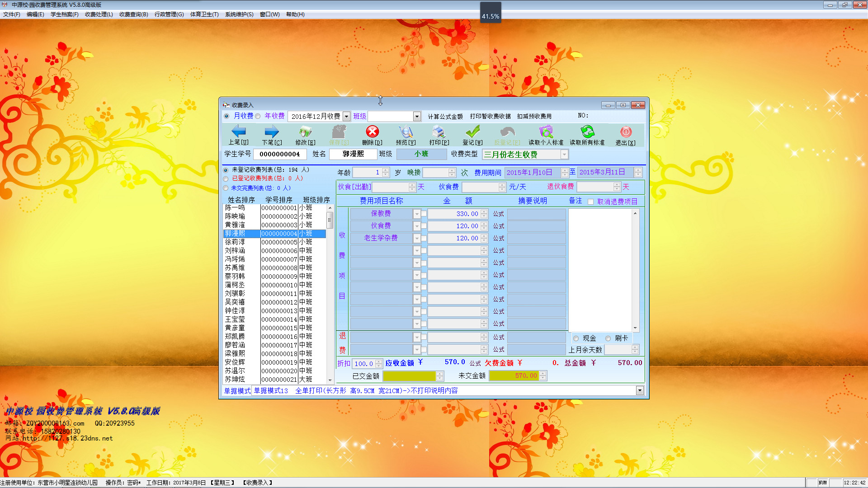Viewport: 868px width, 488px height.
Task: Choose the 现金 payment radio button
Action: [x=576, y=338]
